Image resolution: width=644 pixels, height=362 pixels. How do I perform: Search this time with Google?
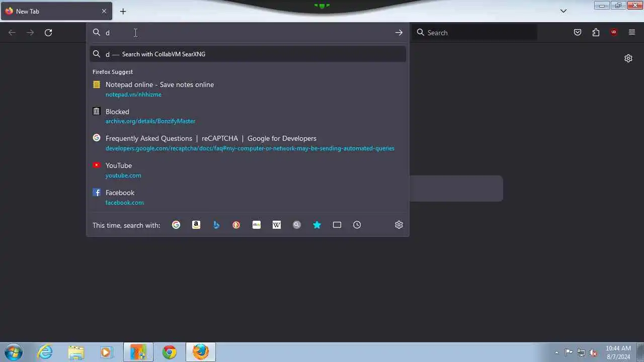(176, 225)
